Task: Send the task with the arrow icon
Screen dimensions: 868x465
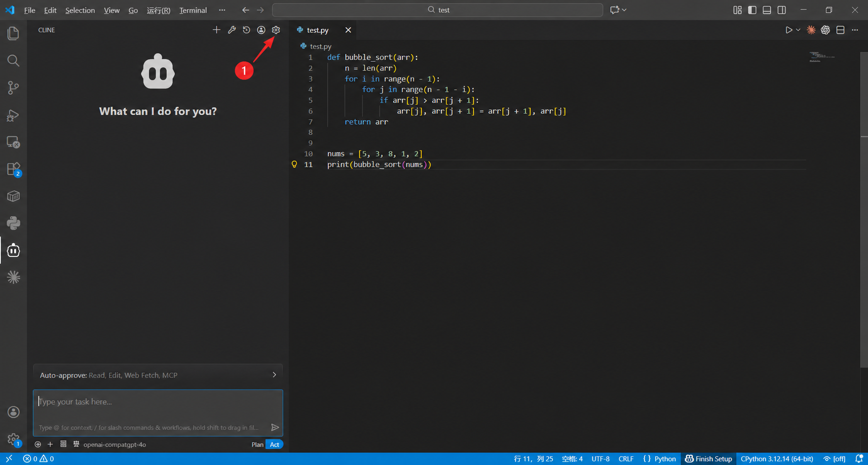Action: pos(275,428)
